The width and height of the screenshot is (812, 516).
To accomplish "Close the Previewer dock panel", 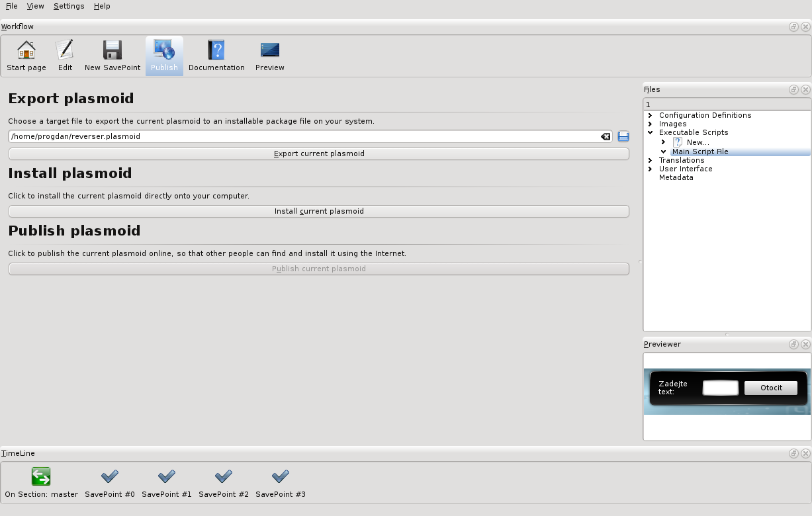I will coord(805,344).
